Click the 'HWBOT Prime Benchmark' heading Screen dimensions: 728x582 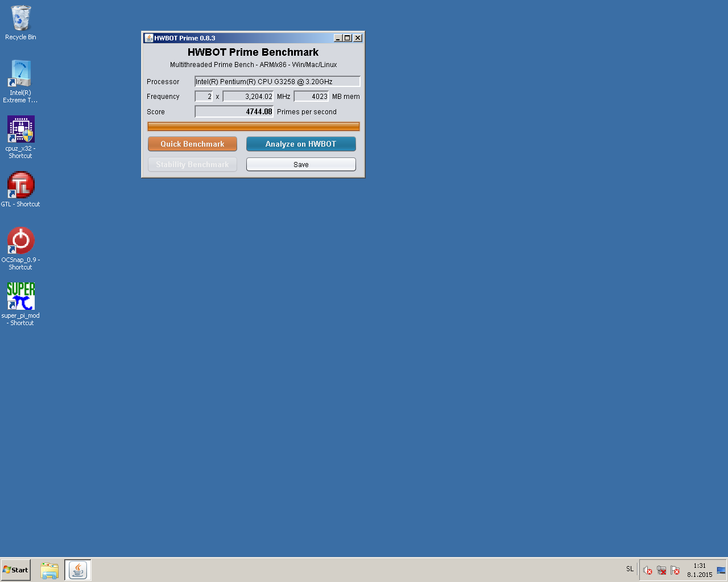(253, 52)
